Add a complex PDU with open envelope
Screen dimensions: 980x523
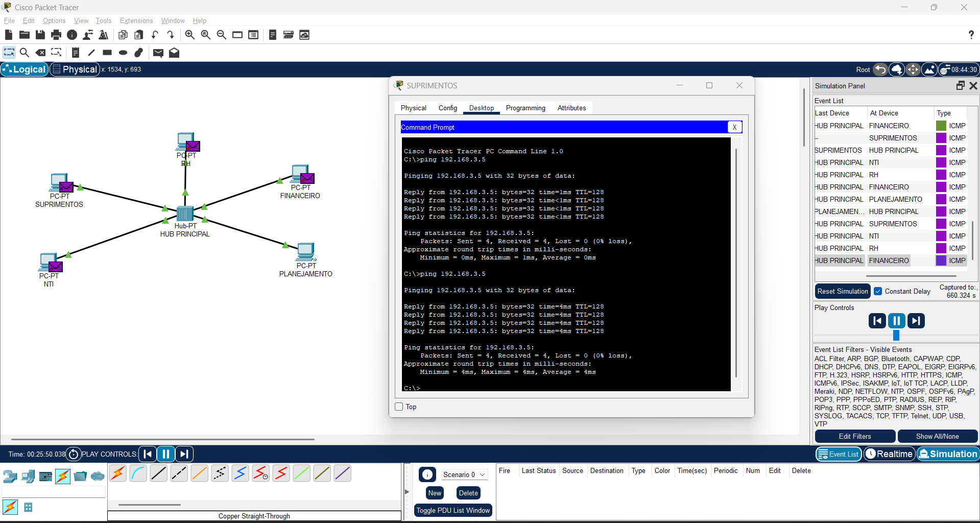(174, 53)
